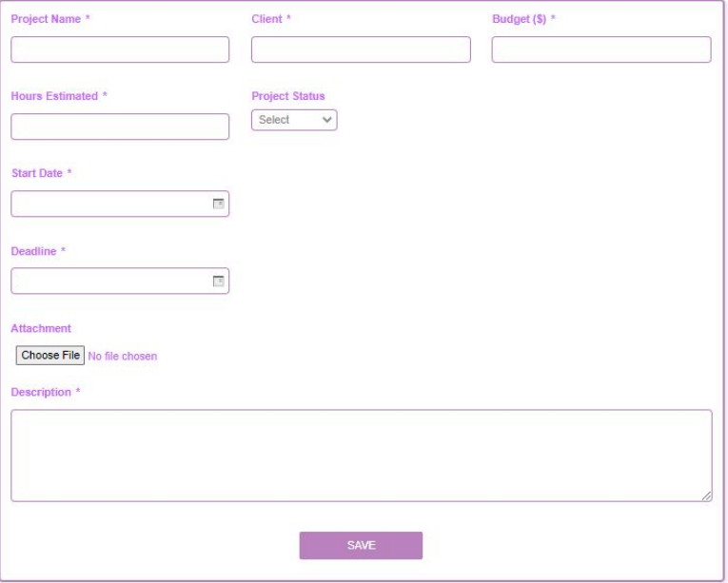Click the Project Status label

pos(287,96)
